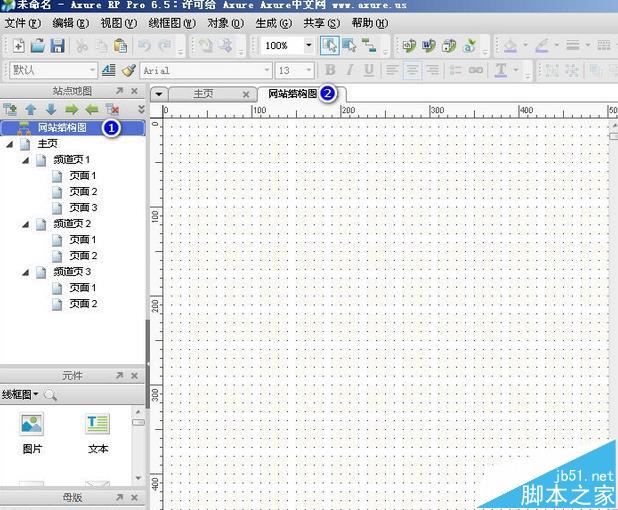Redo the last action
618x510 pixels.
pos(164,46)
